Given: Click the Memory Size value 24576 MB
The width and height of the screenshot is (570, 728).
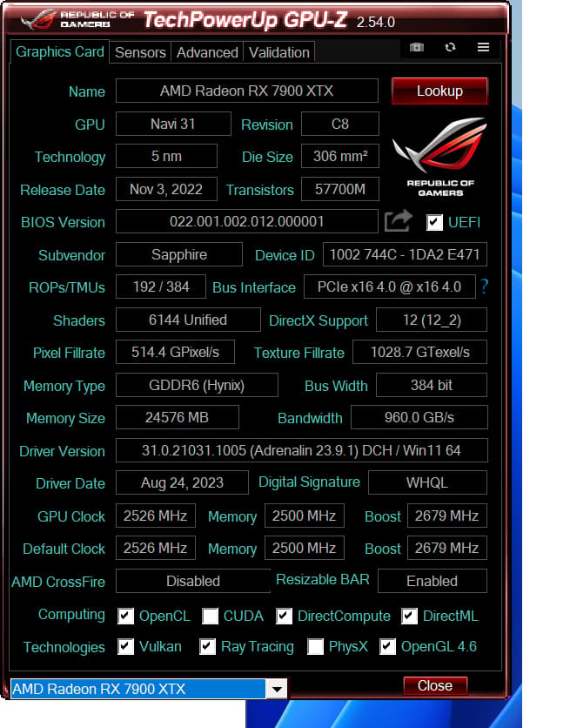Looking at the screenshot, I should (x=178, y=417).
